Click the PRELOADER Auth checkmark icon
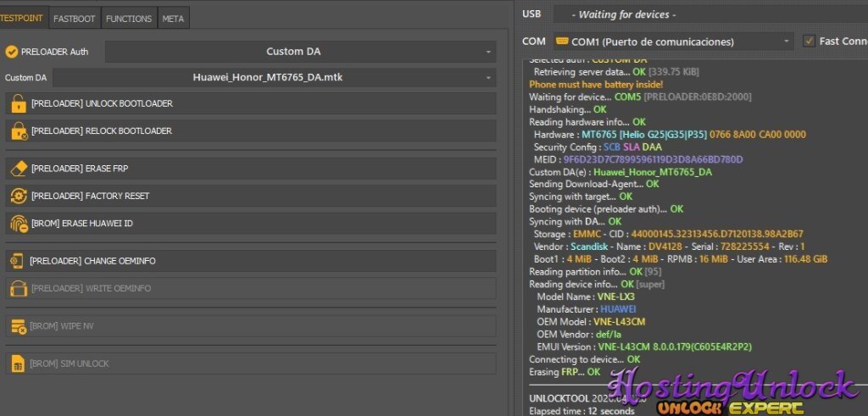868x416 pixels. click(x=11, y=52)
